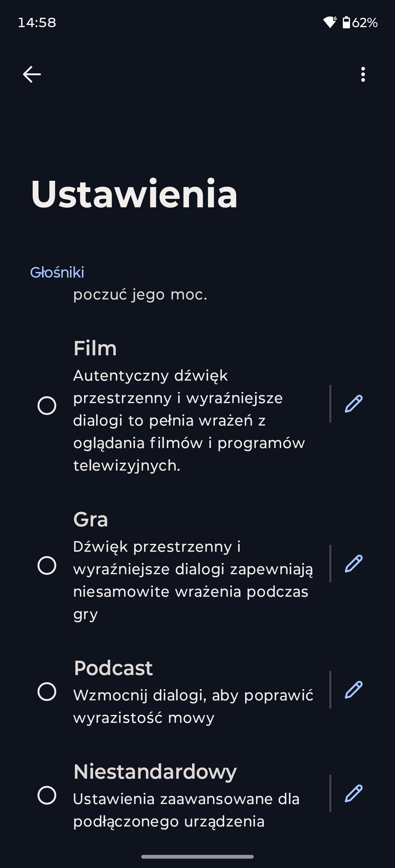Tap the Podcast profile title
The height and width of the screenshot is (868, 395).
coord(113,668)
